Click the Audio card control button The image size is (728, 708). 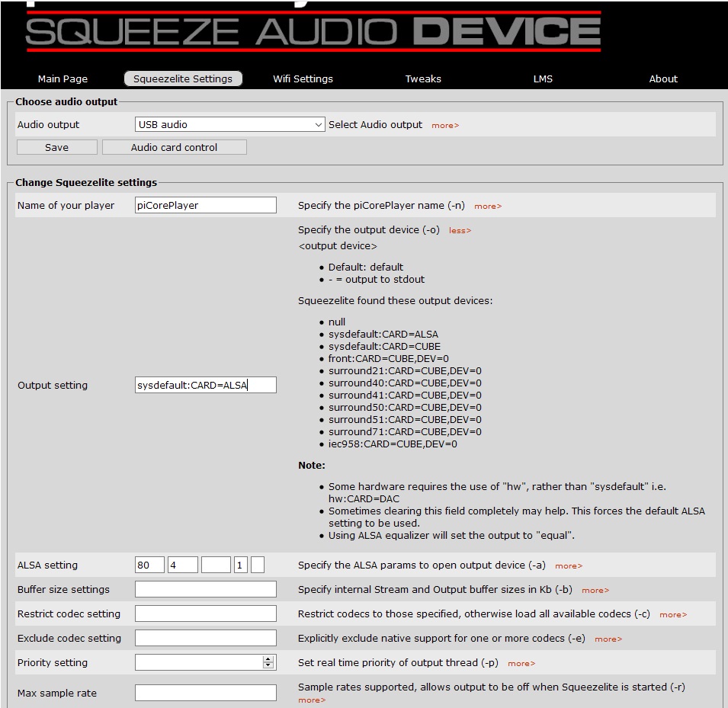tap(174, 147)
